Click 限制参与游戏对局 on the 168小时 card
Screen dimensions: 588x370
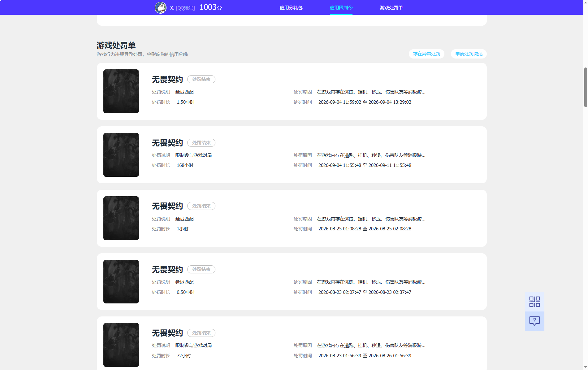pos(193,155)
